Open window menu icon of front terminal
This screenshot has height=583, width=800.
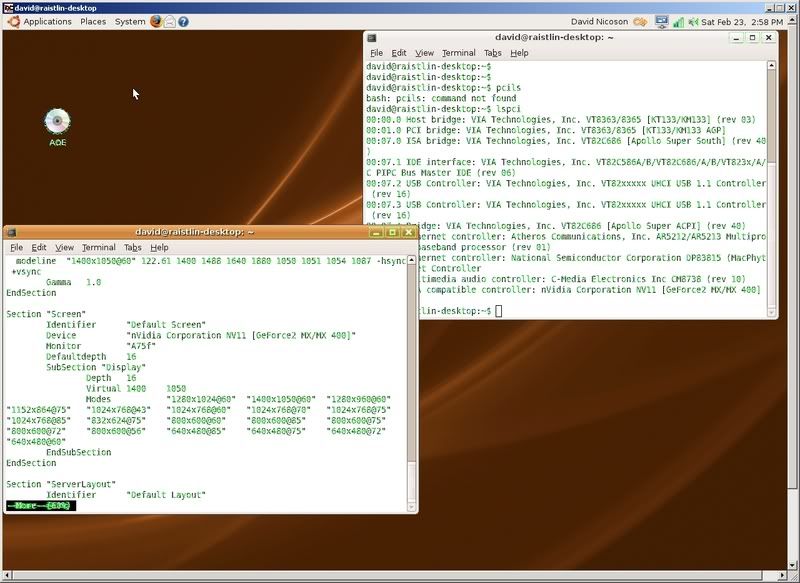coord(12,232)
